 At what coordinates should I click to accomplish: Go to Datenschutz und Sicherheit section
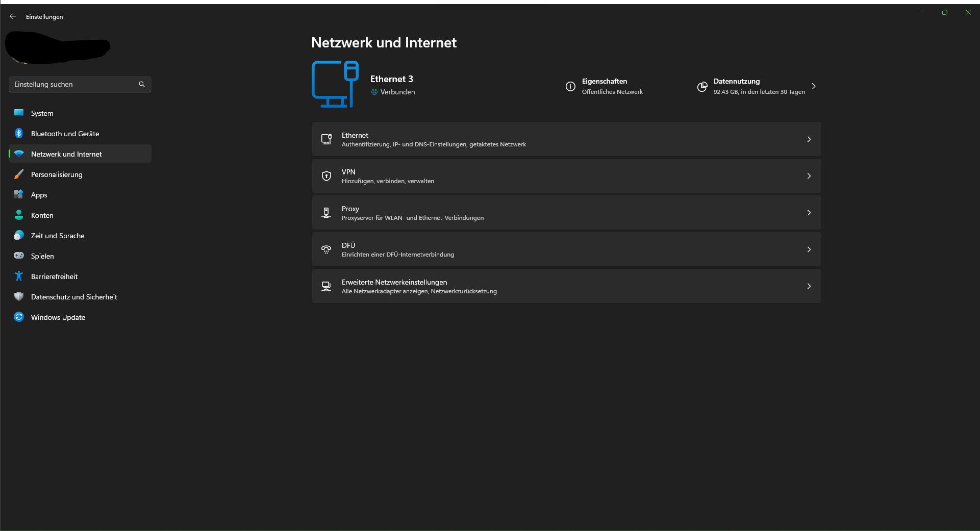74,297
